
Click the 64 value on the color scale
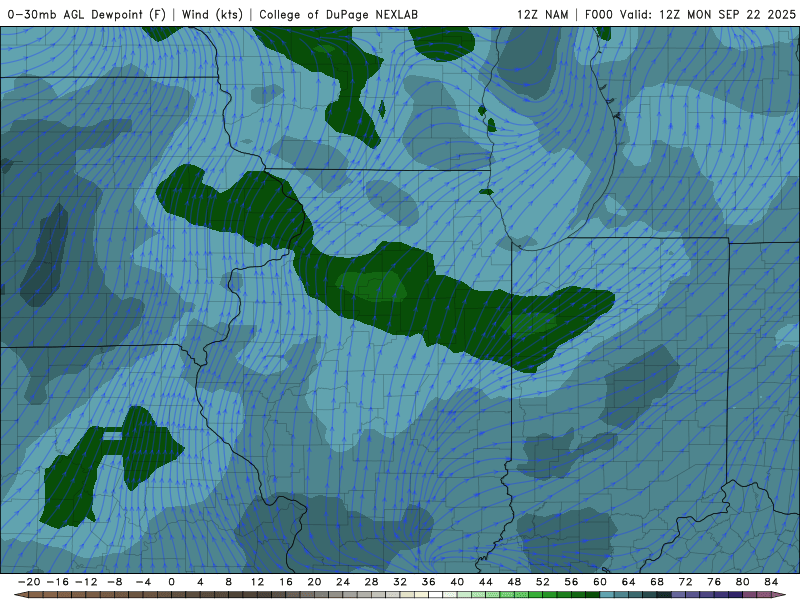[629, 582]
